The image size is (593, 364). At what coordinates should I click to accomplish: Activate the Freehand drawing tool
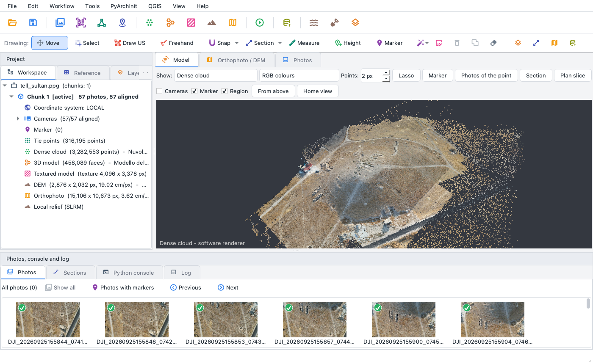177,43
